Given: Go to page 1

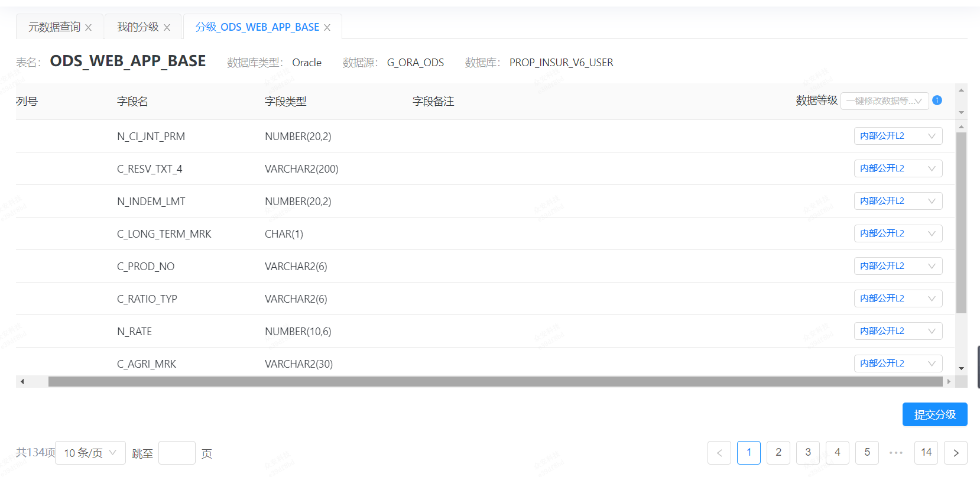Looking at the screenshot, I should (749, 453).
